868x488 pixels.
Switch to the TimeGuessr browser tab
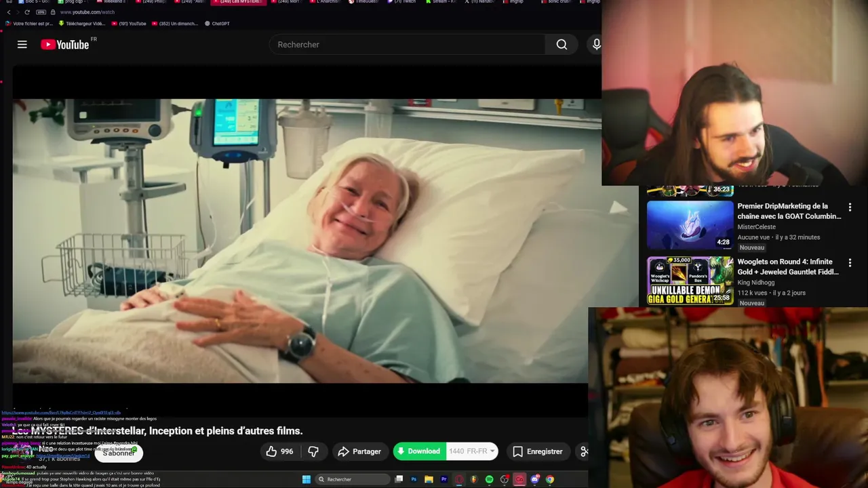(365, 2)
